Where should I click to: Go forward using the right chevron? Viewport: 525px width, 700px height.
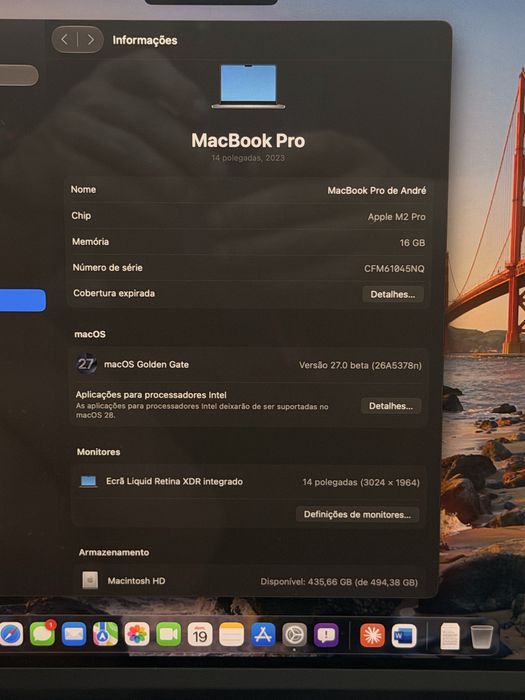[x=91, y=40]
